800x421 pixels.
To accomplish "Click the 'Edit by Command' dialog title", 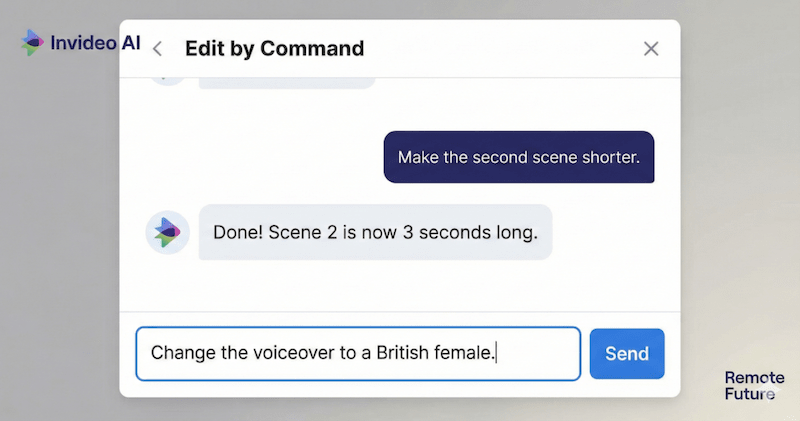I will tap(274, 48).
